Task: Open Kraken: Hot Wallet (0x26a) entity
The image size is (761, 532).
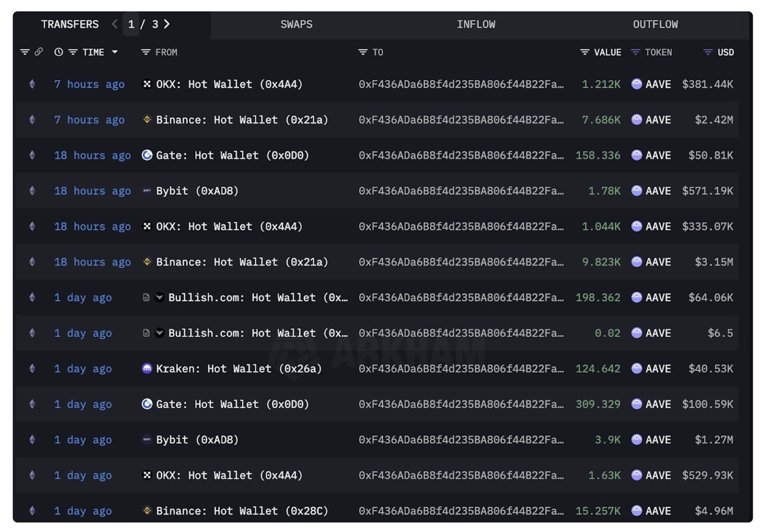Action: (239, 369)
